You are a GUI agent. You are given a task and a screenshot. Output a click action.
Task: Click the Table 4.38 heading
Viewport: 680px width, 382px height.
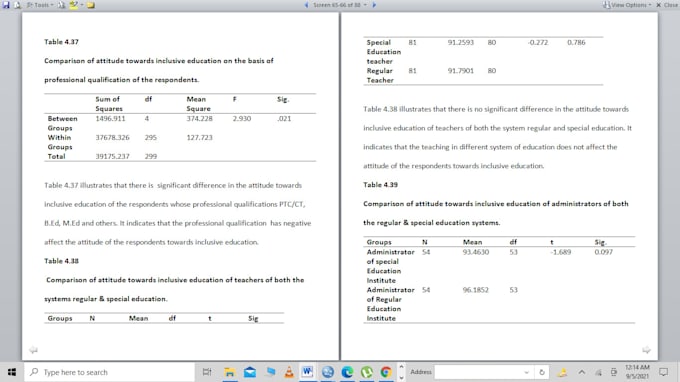coord(61,261)
